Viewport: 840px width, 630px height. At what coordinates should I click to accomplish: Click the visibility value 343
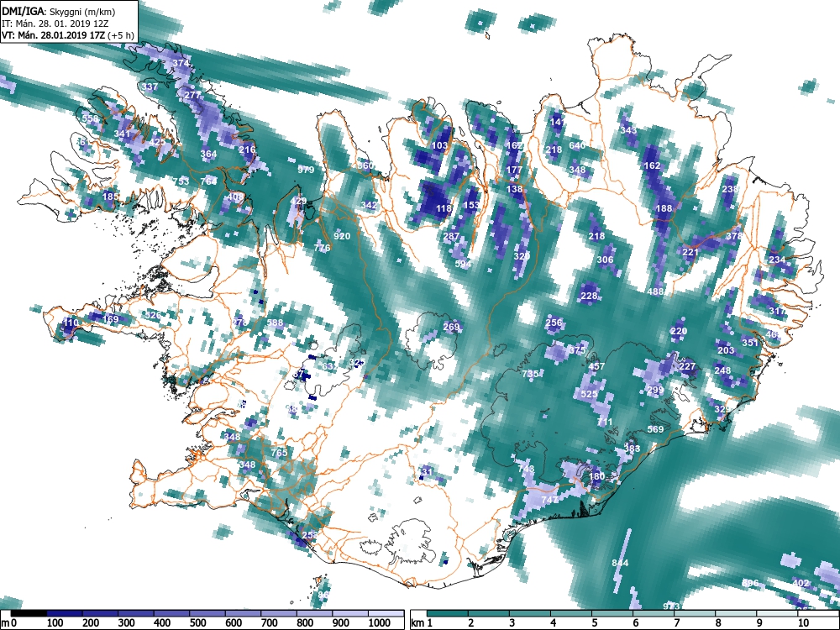coord(628,130)
